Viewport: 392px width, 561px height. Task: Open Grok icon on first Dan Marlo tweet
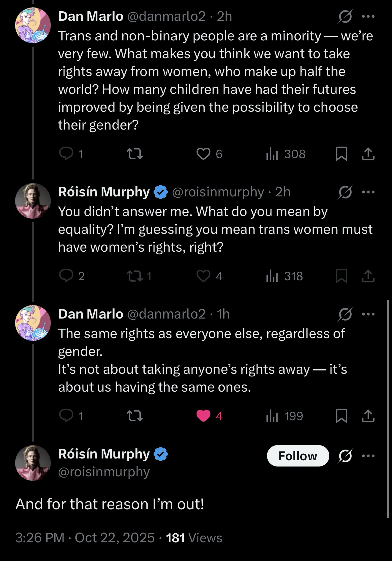345,16
